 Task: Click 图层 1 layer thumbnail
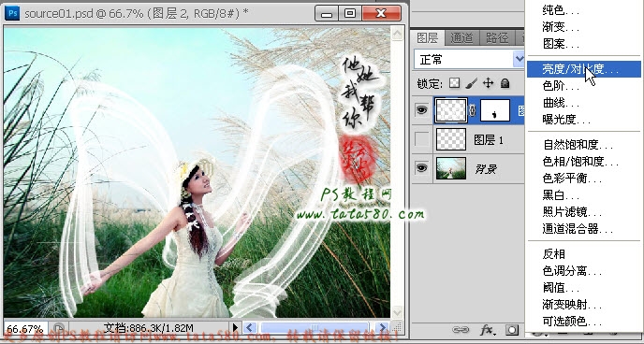pyautogui.click(x=451, y=139)
